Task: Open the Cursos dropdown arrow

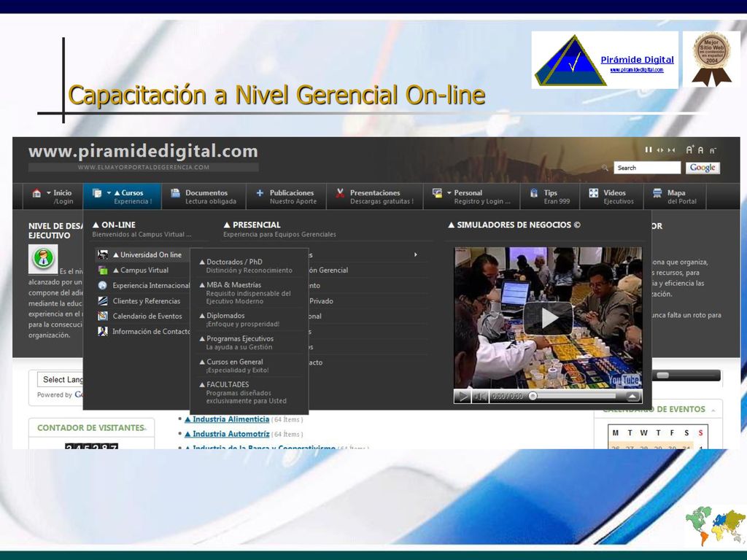Action: (x=109, y=192)
